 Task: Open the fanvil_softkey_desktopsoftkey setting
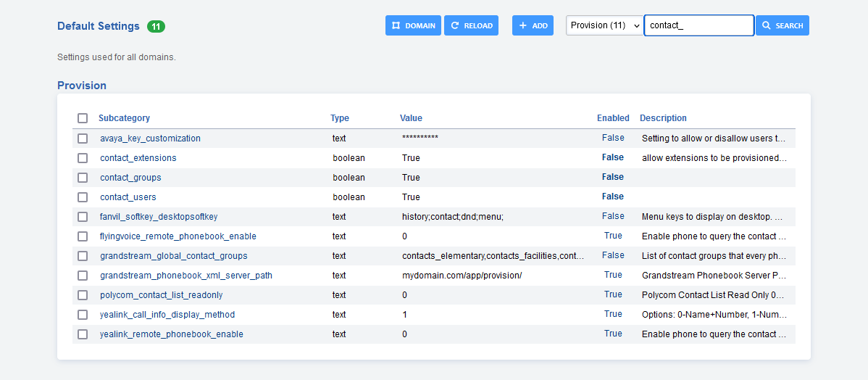pyautogui.click(x=159, y=217)
